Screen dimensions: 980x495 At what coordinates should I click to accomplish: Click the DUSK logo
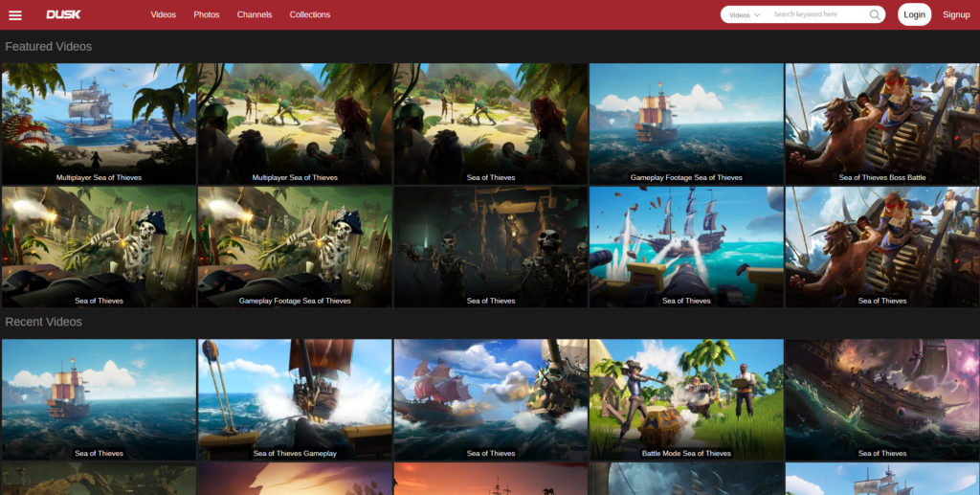pyautogui.click(x=63, y=14)
